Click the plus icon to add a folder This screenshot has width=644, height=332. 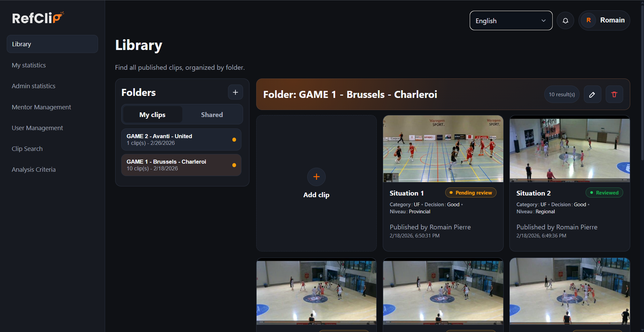coord(235,92)
